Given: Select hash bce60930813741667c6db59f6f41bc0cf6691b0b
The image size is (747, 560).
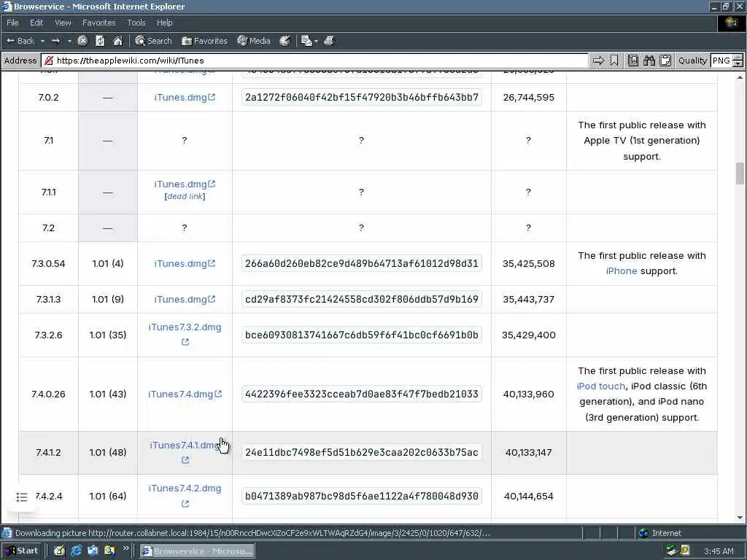Looking at the screenshot, I should 362,335.
